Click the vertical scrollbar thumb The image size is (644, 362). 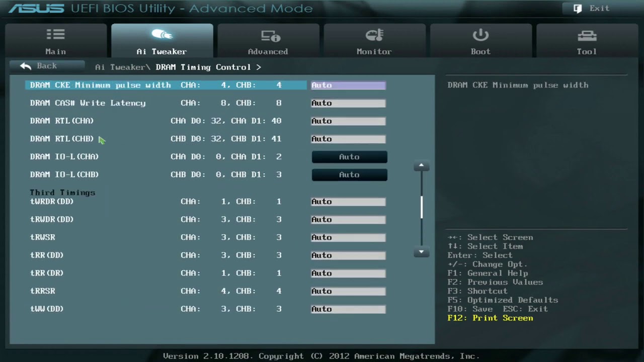click(422, 207)
